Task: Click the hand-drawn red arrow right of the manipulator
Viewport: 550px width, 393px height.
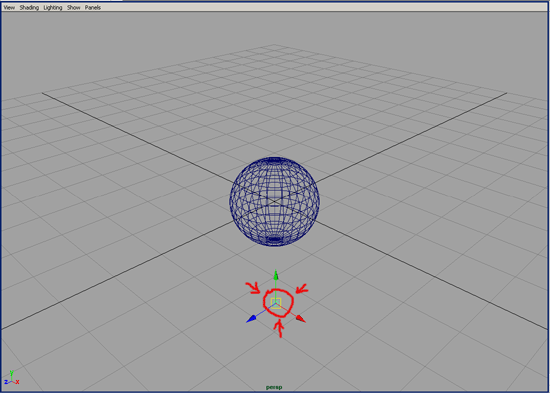Action: click(x=302, y=288)
